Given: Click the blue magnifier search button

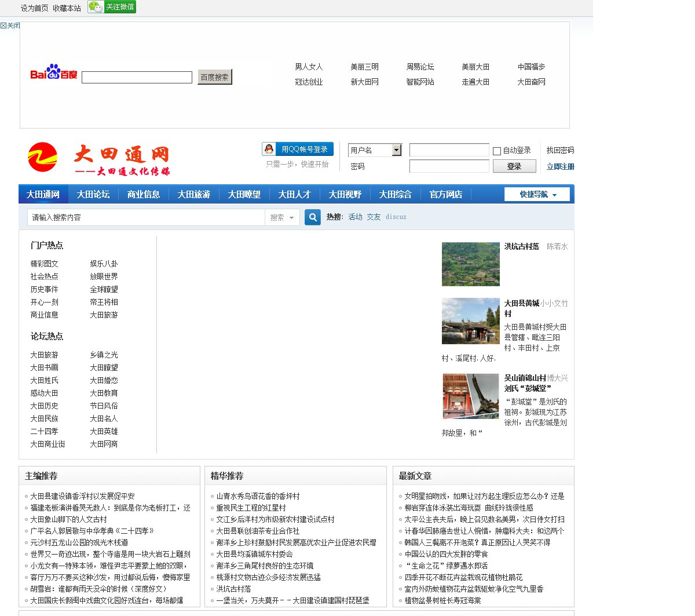Looking at the screenshot, I should [313, 217].
